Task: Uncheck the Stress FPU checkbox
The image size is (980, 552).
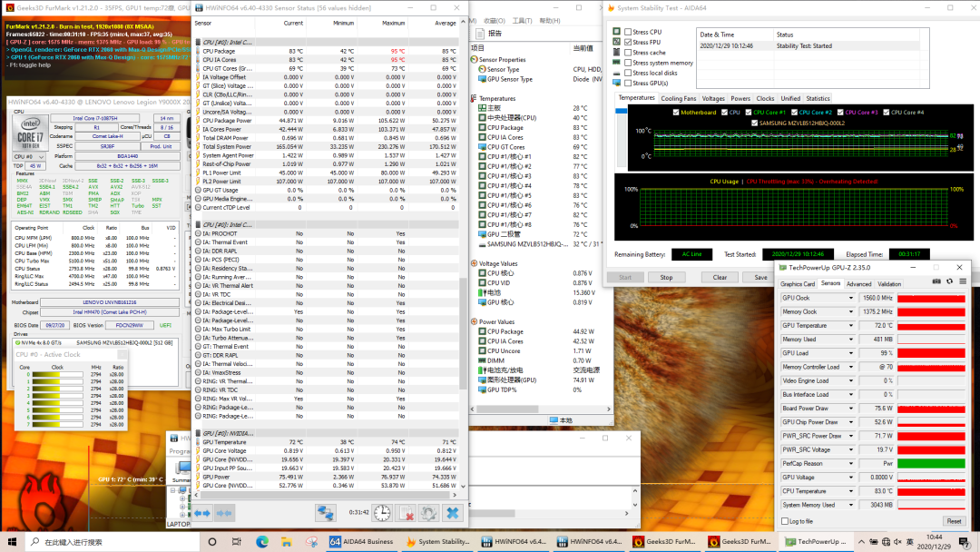Action: point(628,42)
